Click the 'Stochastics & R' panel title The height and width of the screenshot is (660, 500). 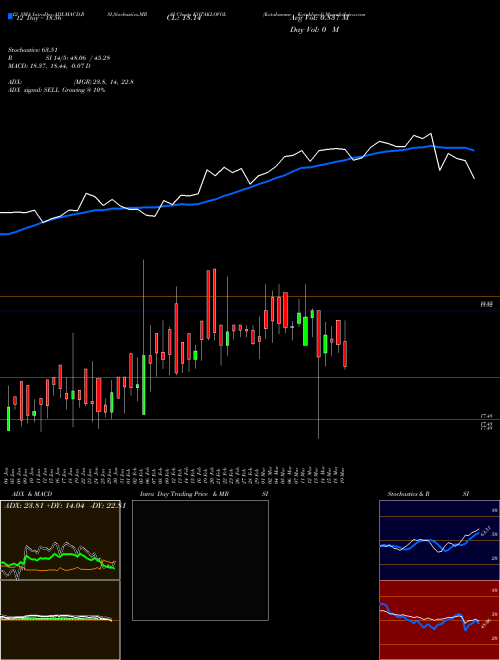point(409,494)
